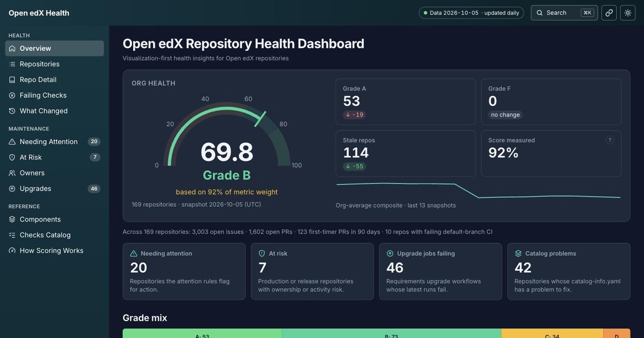Click the magnifier icon in Search
The height and width of the screenshot is (338, 644).
click(x=540, y=13)
